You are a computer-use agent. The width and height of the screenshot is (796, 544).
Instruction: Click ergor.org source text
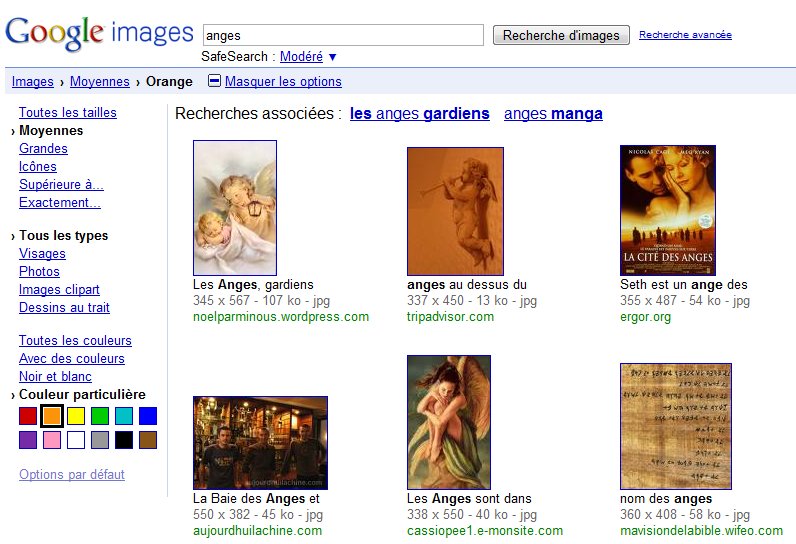click(645, 317)
